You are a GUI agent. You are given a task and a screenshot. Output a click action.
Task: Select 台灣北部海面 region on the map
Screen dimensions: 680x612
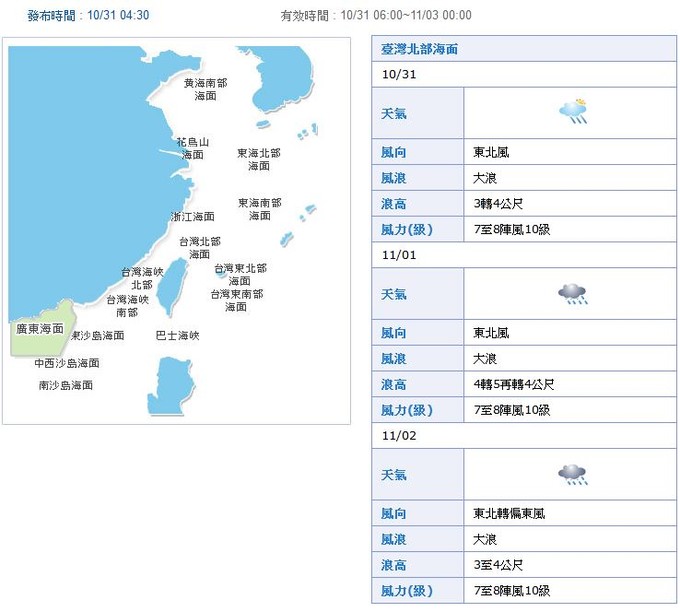(200, 248)
